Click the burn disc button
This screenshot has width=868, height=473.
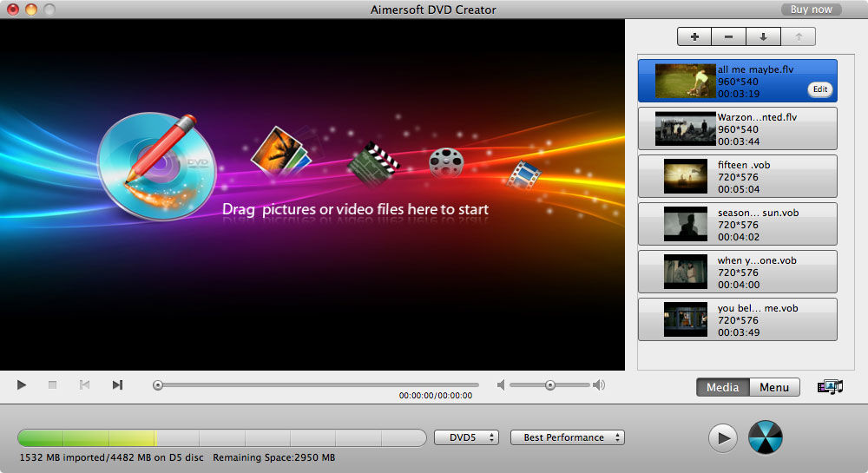coord(766,437)
